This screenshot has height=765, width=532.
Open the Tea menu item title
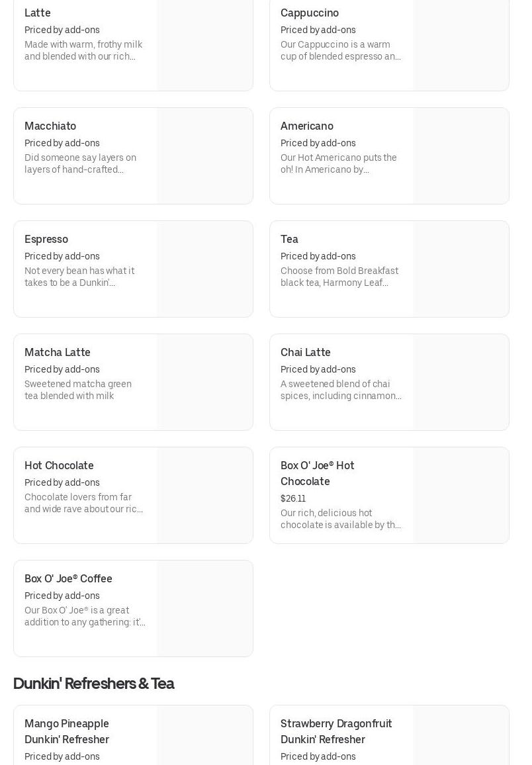289,240
